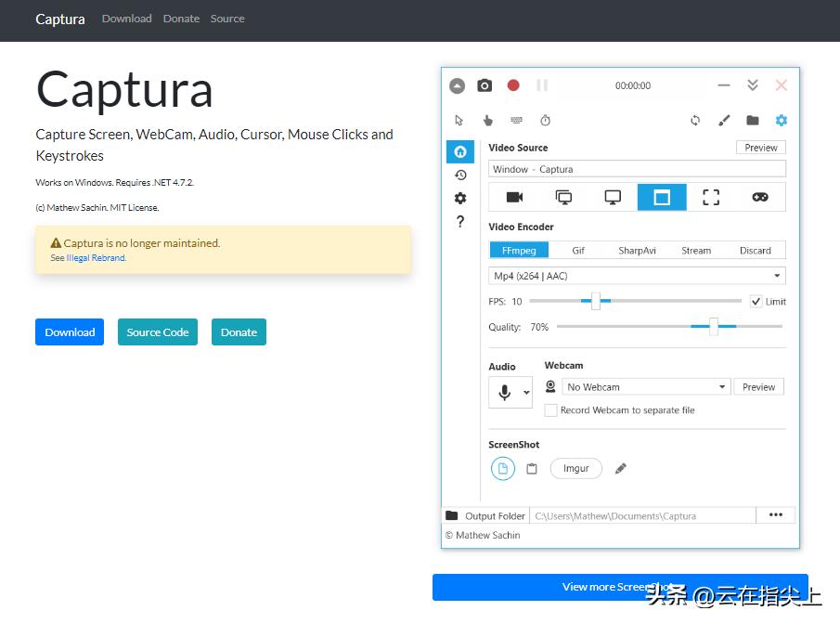
Task: Choose the region selection source icon
Action: click(711, 197)
